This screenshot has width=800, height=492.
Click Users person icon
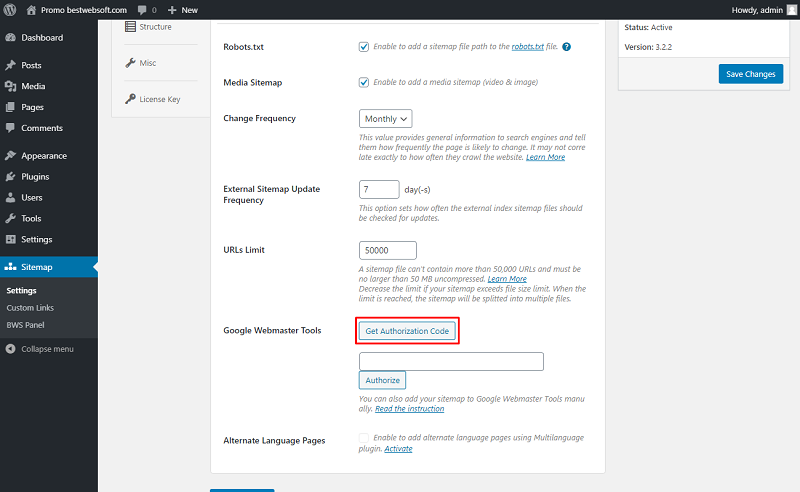click(10, 197)
